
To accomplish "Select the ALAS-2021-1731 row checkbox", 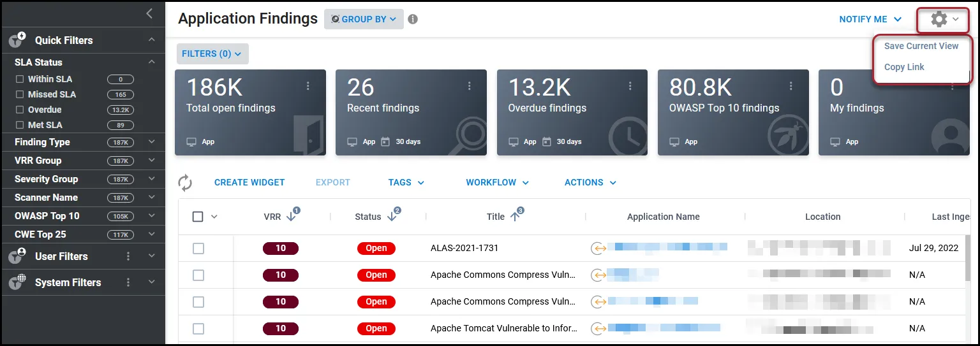I will pyautogui.click(x=198, y=249).
